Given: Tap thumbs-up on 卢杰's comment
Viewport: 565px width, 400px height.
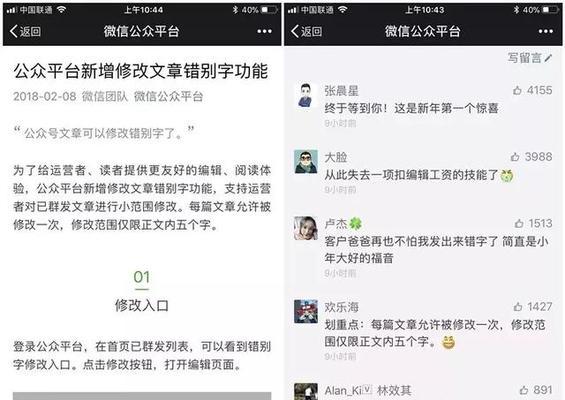Looking at the screenshot, I should click(x=519, y=223).
